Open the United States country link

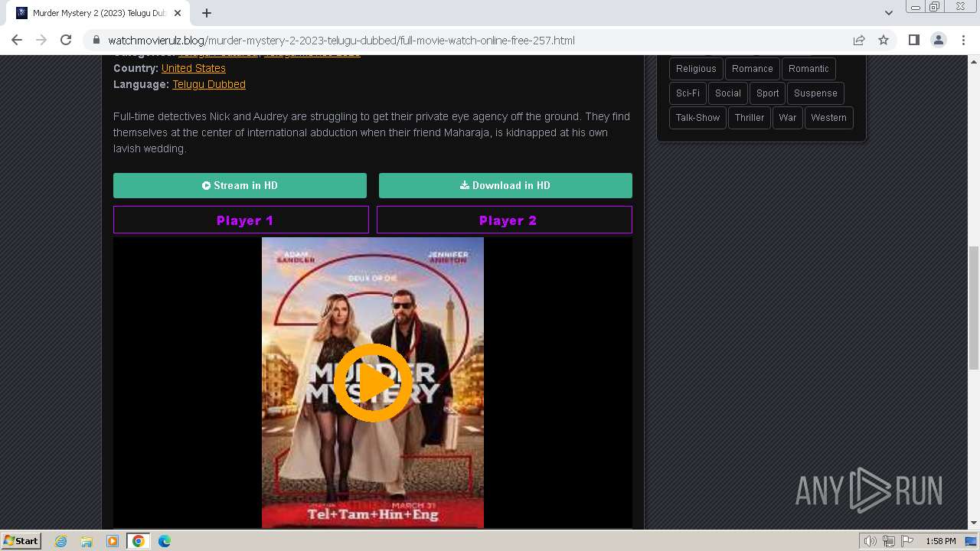point(194,68)
